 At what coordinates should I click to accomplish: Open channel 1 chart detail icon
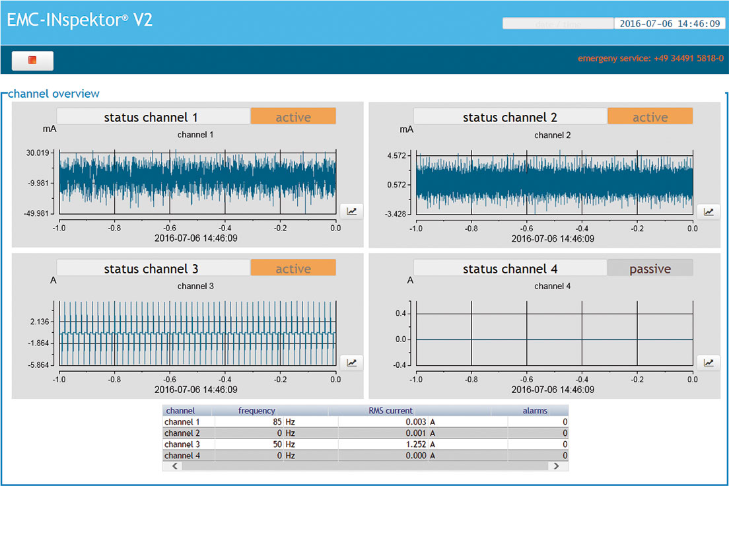[351, 211]
